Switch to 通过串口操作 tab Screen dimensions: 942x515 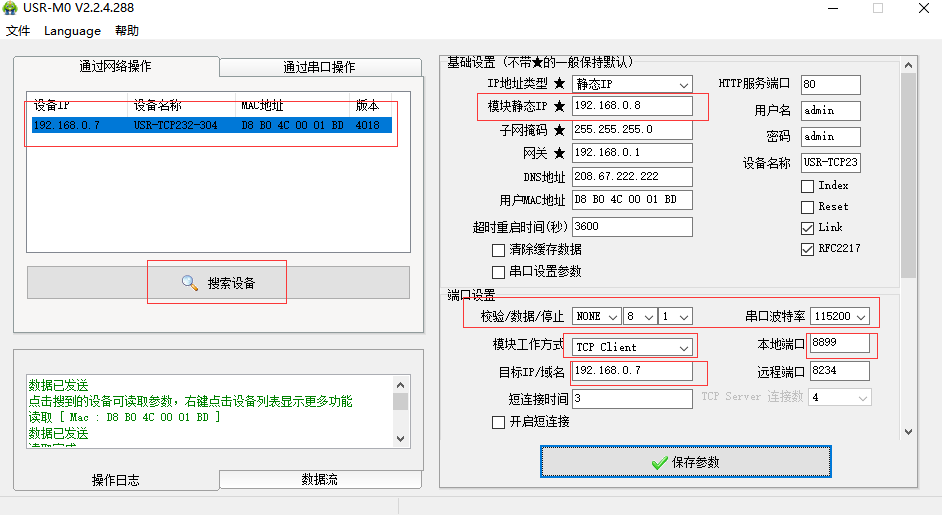pyautogui.click(x=318, y=67)
